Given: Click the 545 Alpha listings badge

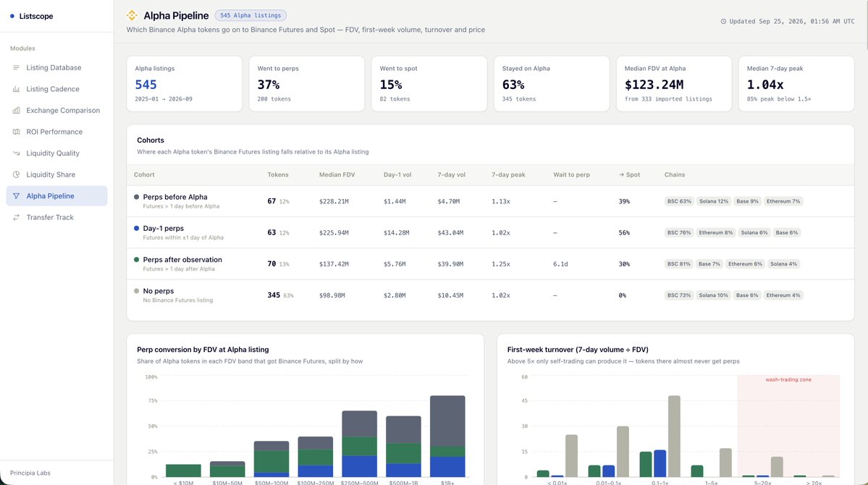Looking at the screenshot, I should (250, 15).
